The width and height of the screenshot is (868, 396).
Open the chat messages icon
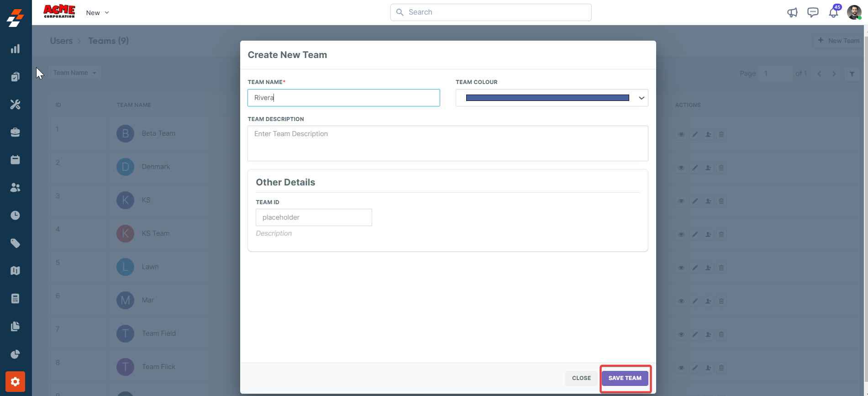tap(813, 12)
